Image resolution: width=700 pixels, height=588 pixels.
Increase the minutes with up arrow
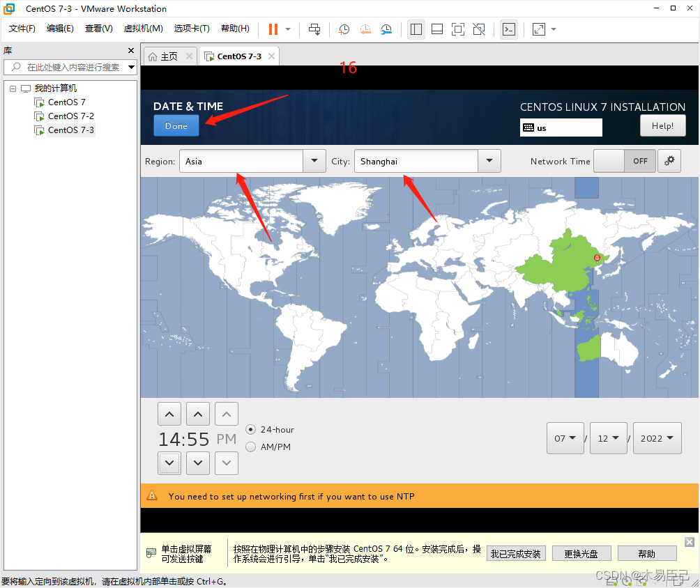[198, 414]
